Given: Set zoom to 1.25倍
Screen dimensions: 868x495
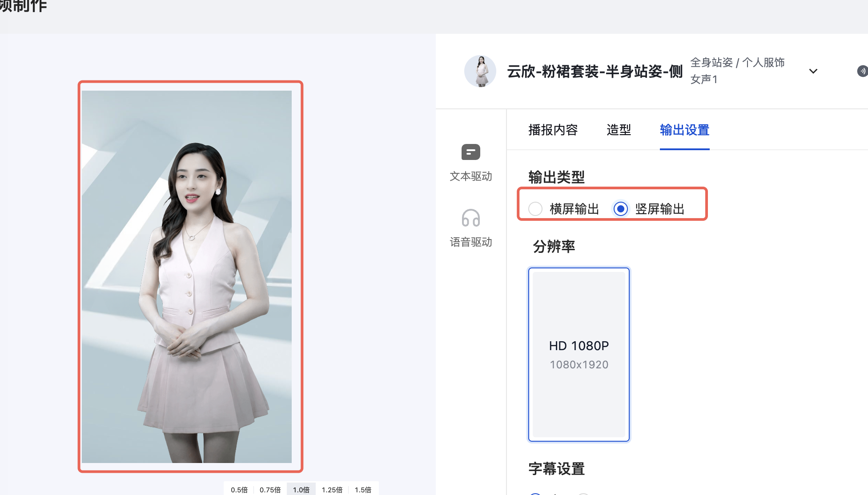Looking at the screenshot, I should [332, 490].
